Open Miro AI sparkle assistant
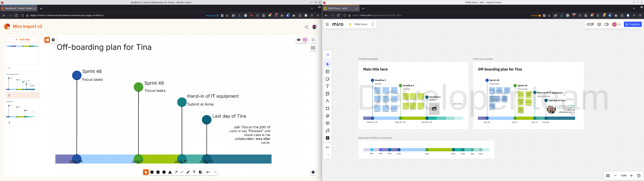This screenshot has height=181, width=644. 328,55
